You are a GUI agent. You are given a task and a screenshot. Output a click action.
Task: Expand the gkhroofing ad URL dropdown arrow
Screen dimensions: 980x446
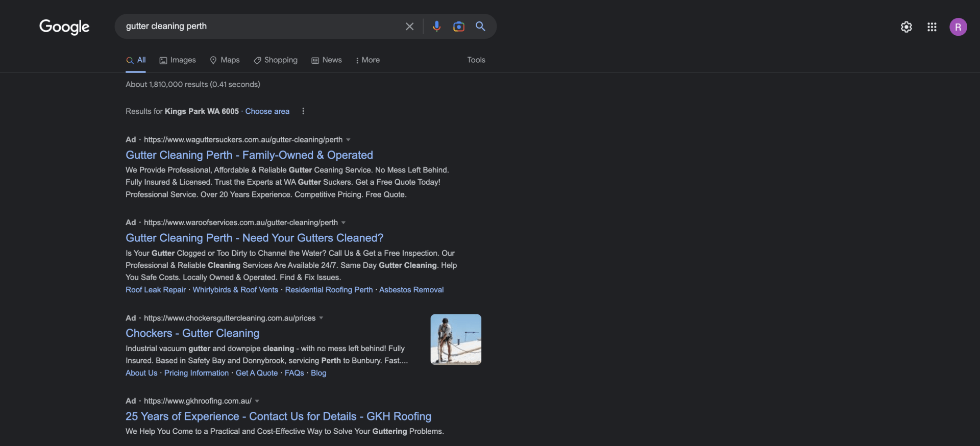[x=257, y=401]
